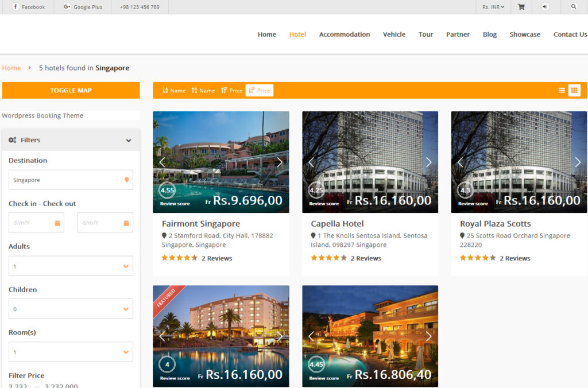The height and width of the screenshot is (388, 588).
Task: Click the 4.55 review score badge
Action: pyautogui.click(x=167, y=190)
